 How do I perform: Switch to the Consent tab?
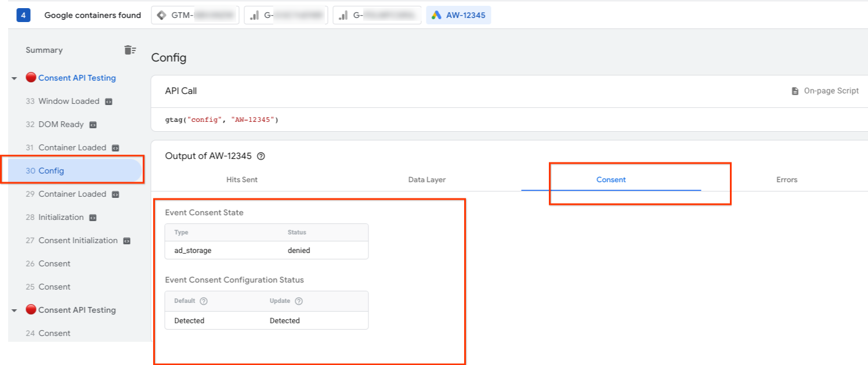tap(611, 180)
